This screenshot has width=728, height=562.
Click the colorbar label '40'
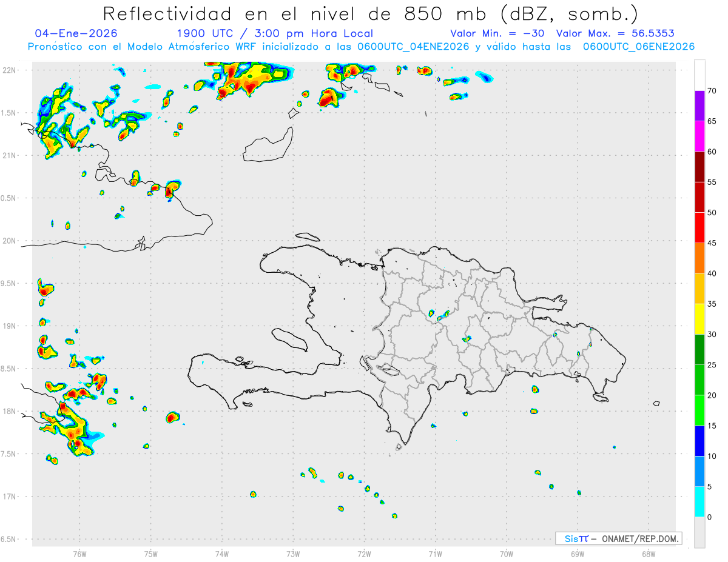[712, 273]
